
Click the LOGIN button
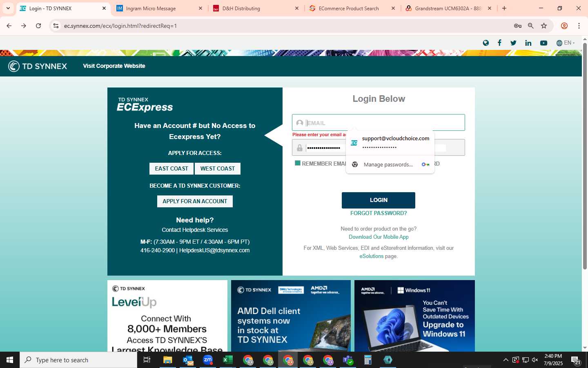(379, 200)
